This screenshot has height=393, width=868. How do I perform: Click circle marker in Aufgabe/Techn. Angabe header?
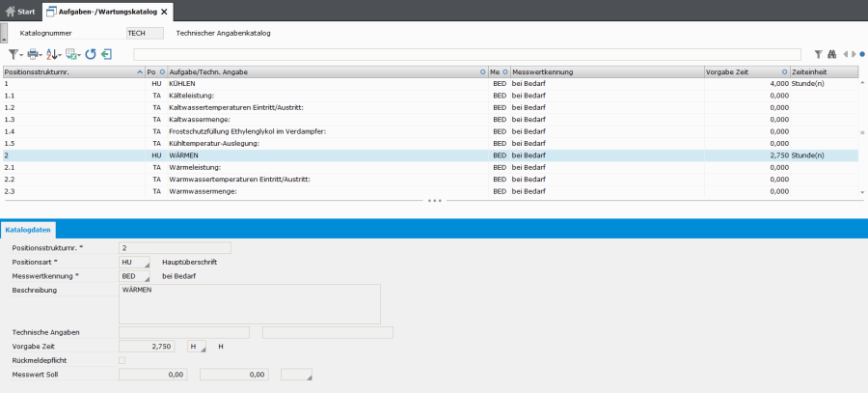[483, 72]
